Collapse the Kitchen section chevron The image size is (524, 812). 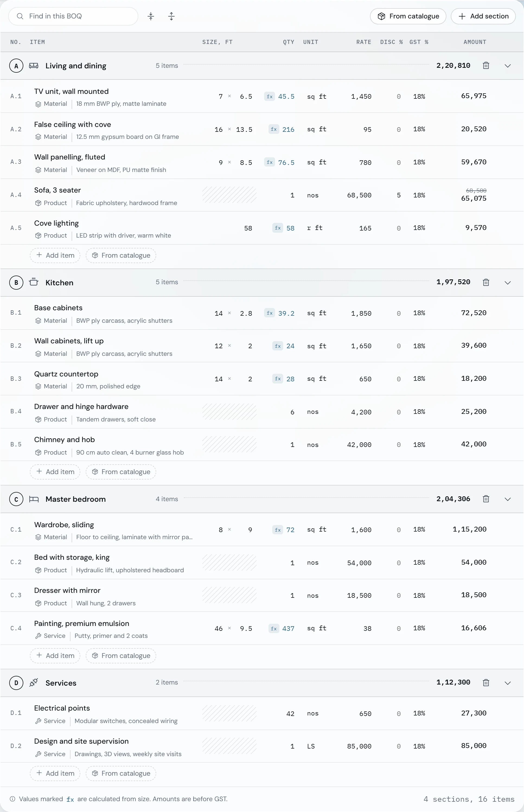pos(508,282)
